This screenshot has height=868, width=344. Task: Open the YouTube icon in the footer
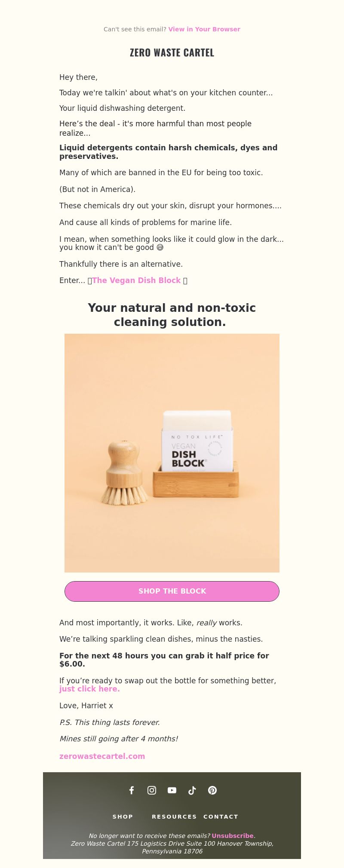(x=172, y=790)
